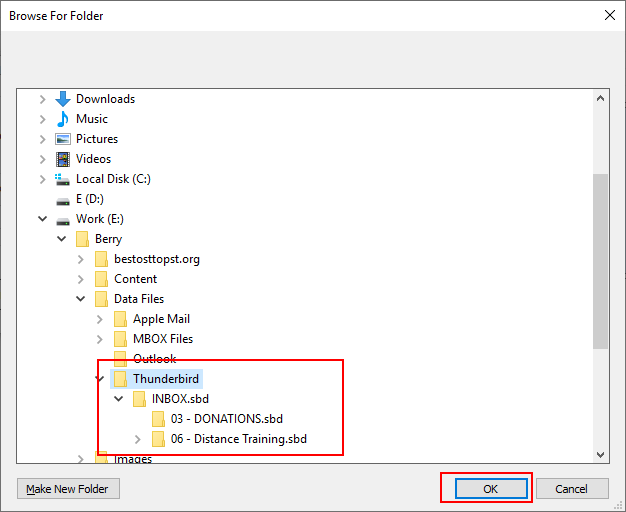626x512 pixels.
Task: Click the MBOX Files folder icon
Action: pos(120,339)
